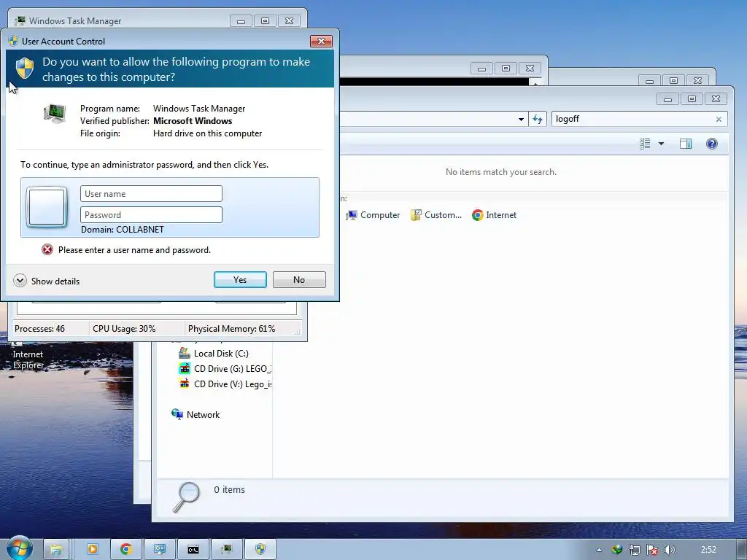This screenshot has height=560, width=747.
Task: Click the search box containing logoff
Action: pyautogui.click(x=635, y=119)
